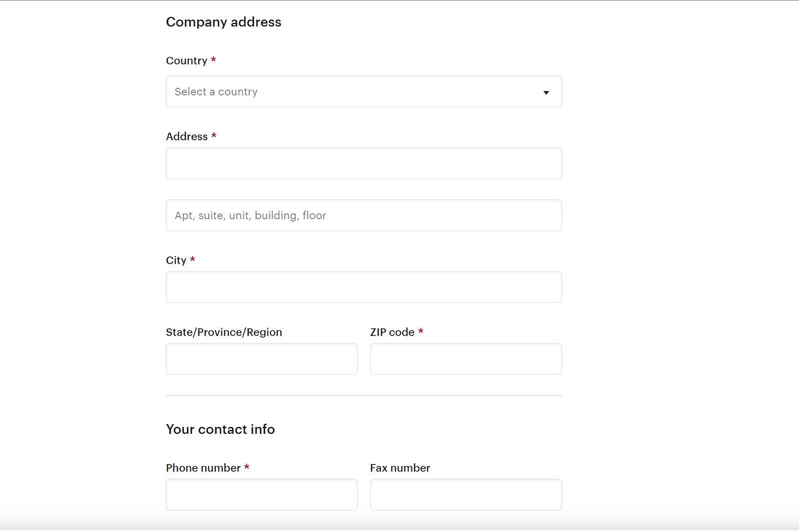Click the 'Select a country' placeholder text
The width and height of the screenshot is (799, 532).
216,92
